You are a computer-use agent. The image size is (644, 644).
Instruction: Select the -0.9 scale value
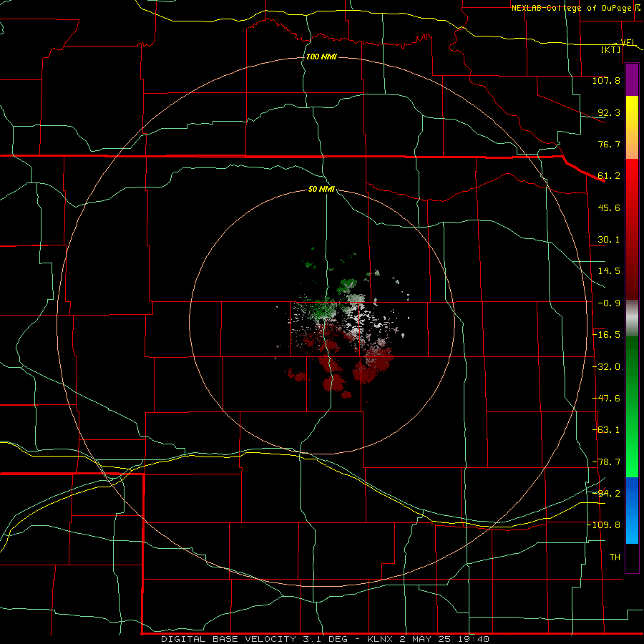pyautogui.click(x=609, y=303)
